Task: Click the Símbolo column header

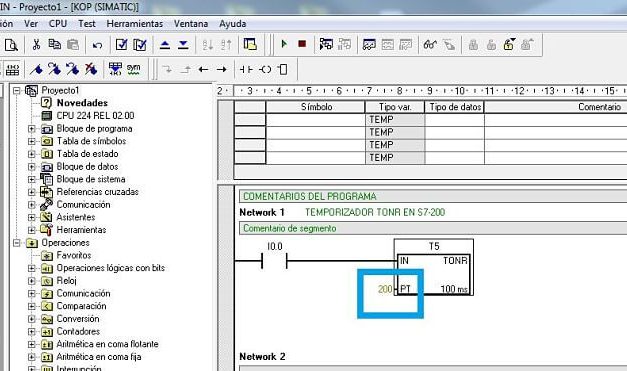Action: click(x=315, y=107)
